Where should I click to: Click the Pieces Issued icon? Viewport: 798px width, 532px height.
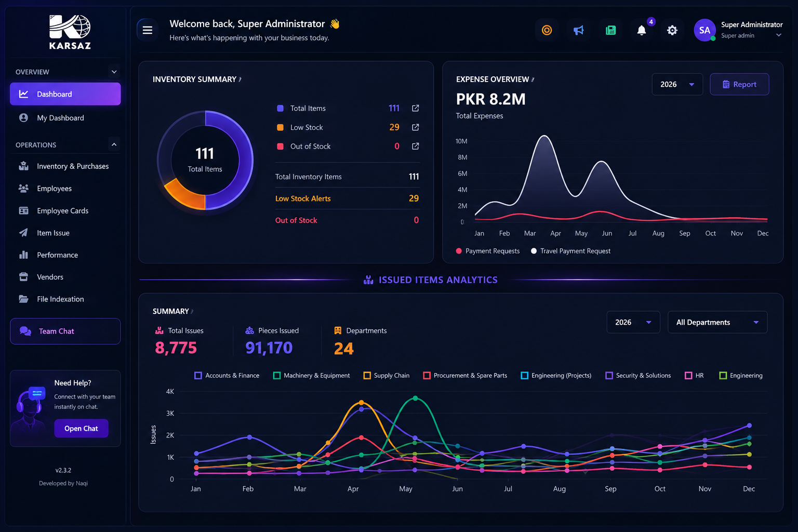click(249, 330)
